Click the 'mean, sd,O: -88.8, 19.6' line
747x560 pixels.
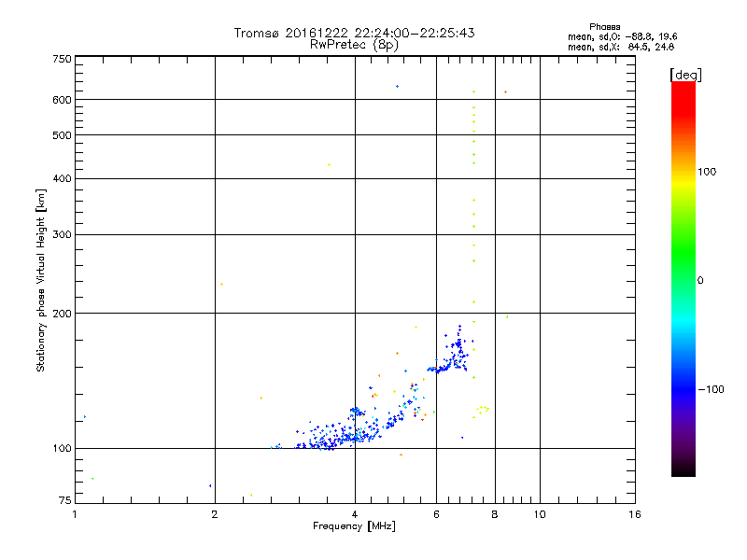pyautogui.click(x=622, y=36)
